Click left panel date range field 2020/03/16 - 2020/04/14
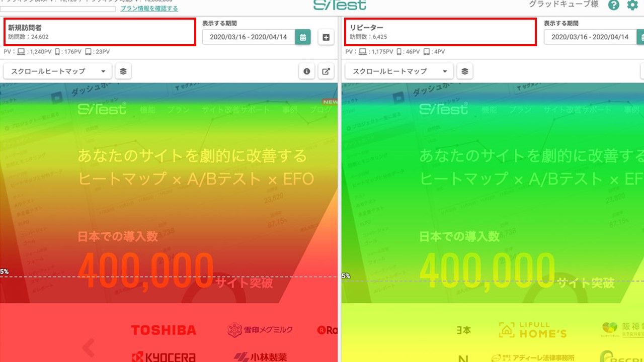 click(249, 37)
